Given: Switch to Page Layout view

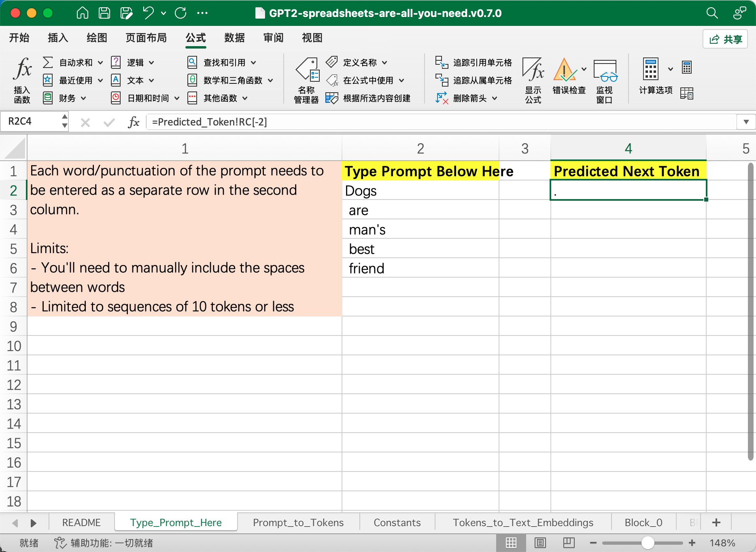Looking at the screenshot, I should pyautogui.click(x=540, y=543).
